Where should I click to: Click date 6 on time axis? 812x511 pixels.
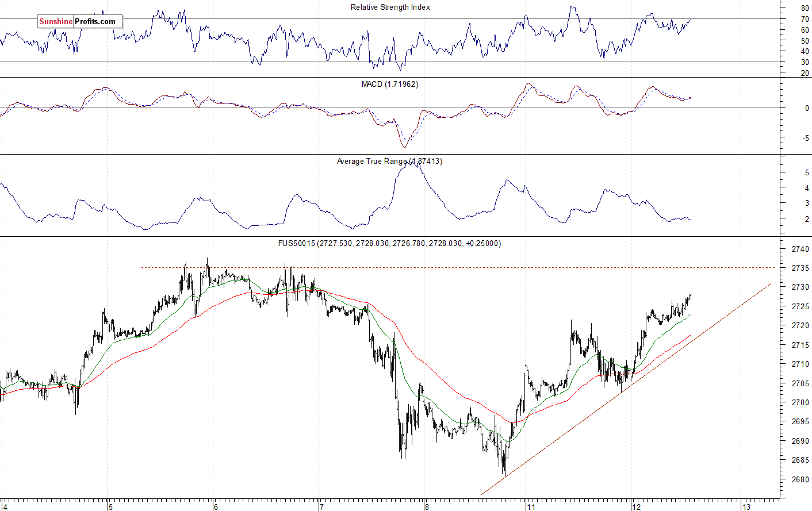216,507
